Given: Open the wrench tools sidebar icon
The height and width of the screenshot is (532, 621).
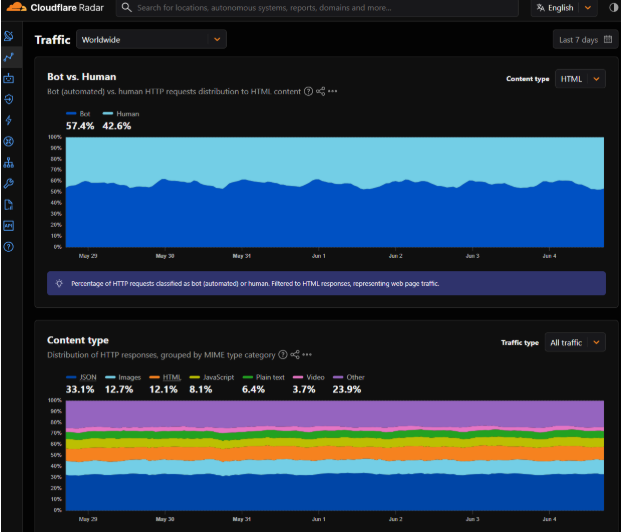Looking at the screenshot, I should coord(9,183).
